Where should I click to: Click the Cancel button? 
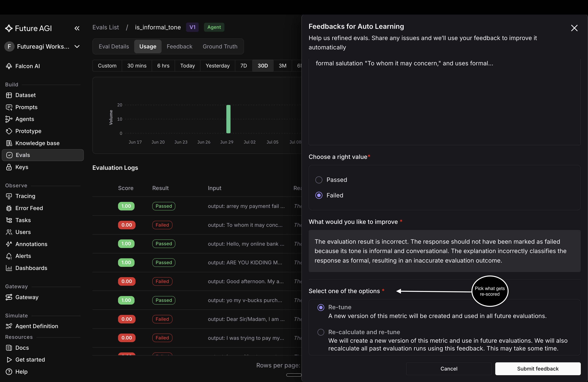(x=449, y=369)
